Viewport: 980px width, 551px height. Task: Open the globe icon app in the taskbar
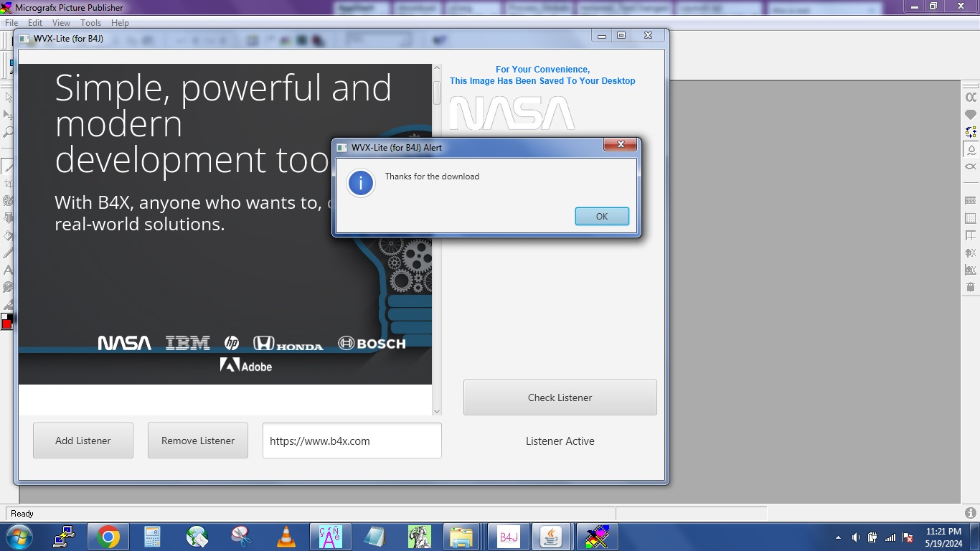(197, 537)
